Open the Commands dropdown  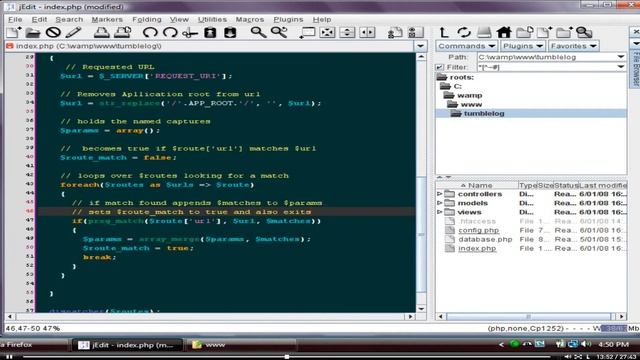coord(467,46)
